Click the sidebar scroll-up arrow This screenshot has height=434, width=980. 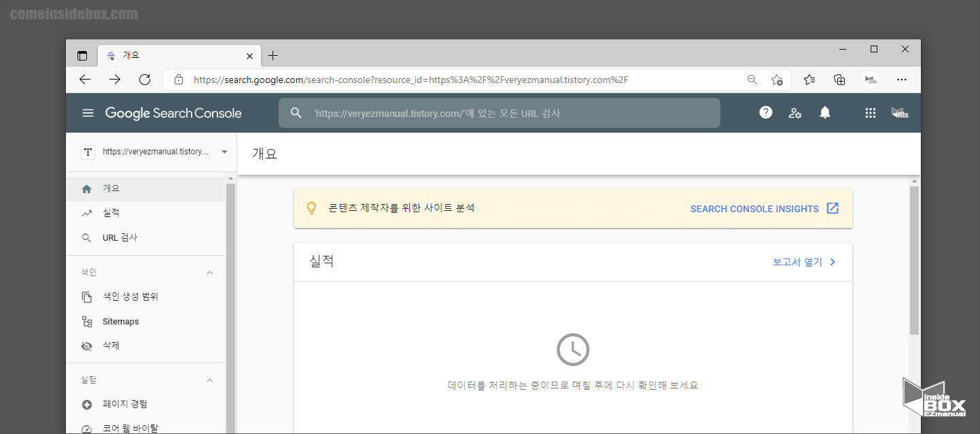230,178
